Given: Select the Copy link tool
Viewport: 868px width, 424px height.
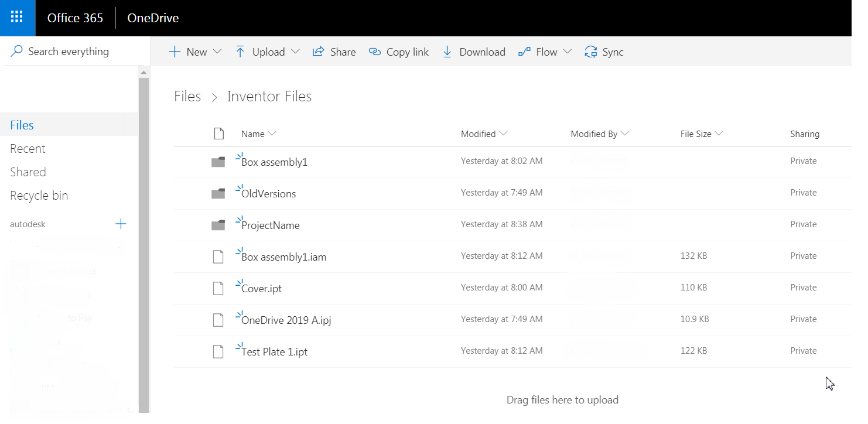Looking at the screenshot, I should coord(398,52).
